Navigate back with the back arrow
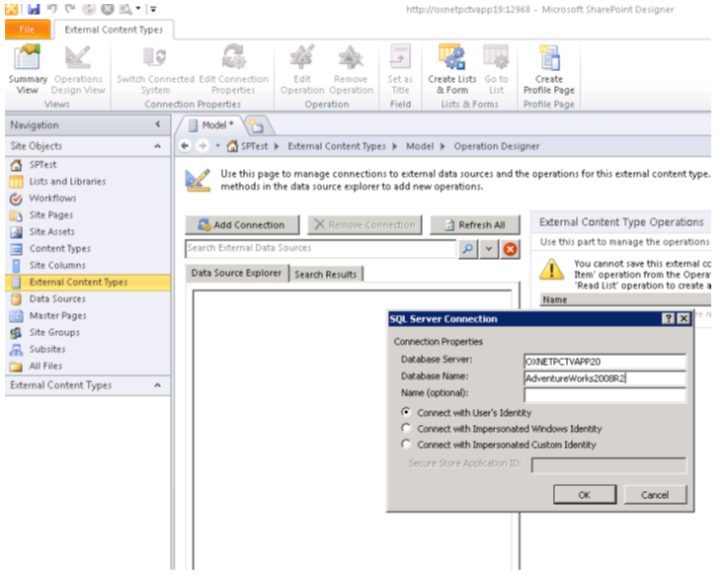 point(185,146)
